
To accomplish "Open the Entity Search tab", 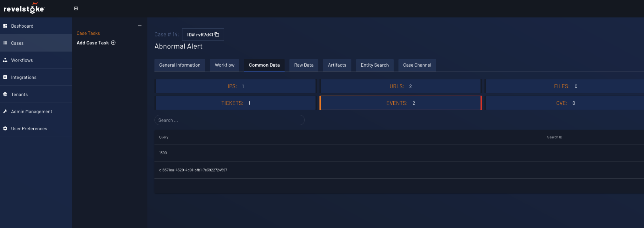I will coord(375,65).
